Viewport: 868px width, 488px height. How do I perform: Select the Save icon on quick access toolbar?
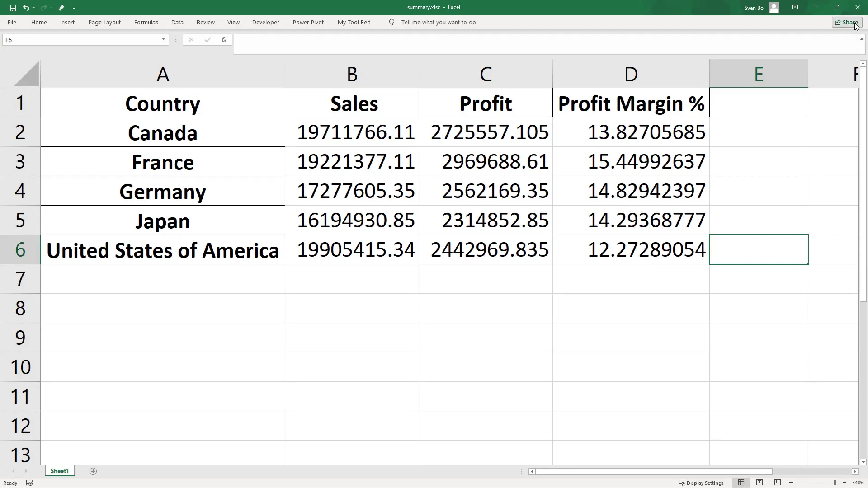click(13, 8)
